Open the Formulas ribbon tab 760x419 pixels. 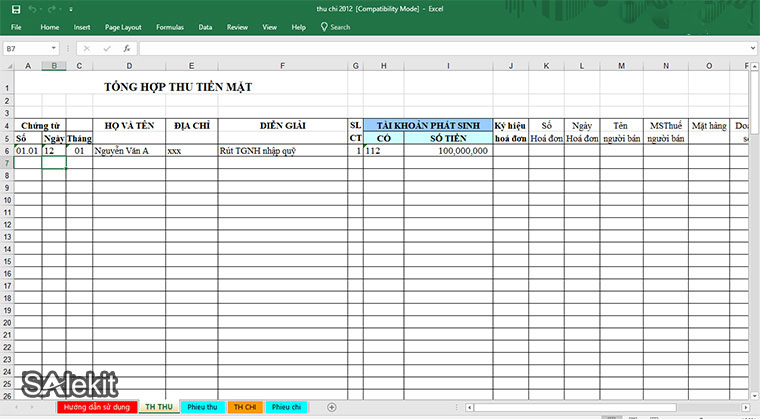pyautogui.click(x=169, y=27)
